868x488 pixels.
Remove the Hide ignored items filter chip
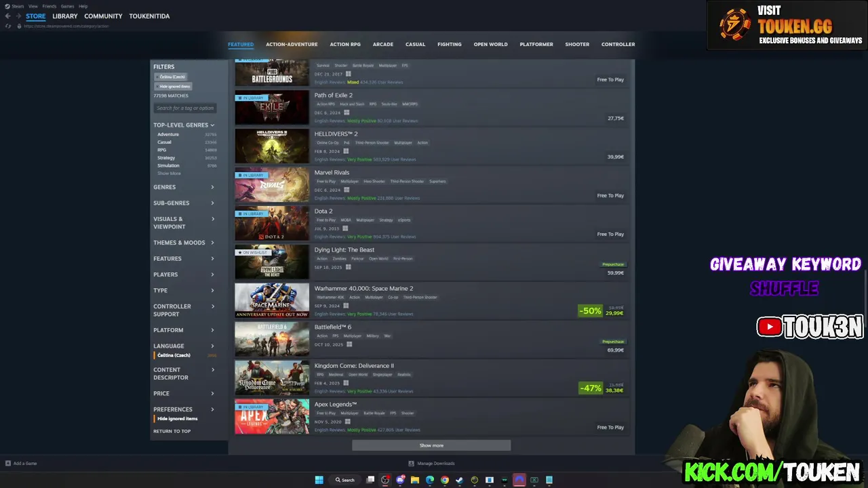(x=174, y=86)
